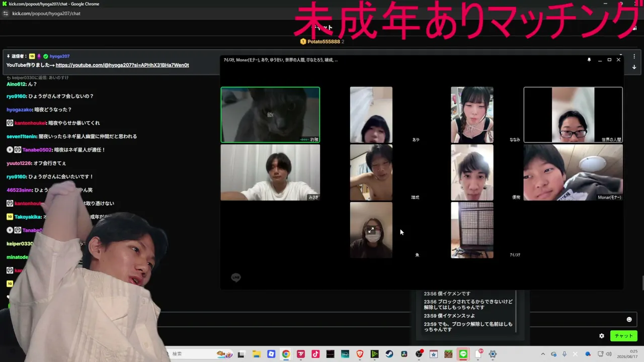This screenshot has height=362, width=644.
Task: Open DaVinci Resolve from taskbar
Action: pyautogui.click(x=404, y=354)
